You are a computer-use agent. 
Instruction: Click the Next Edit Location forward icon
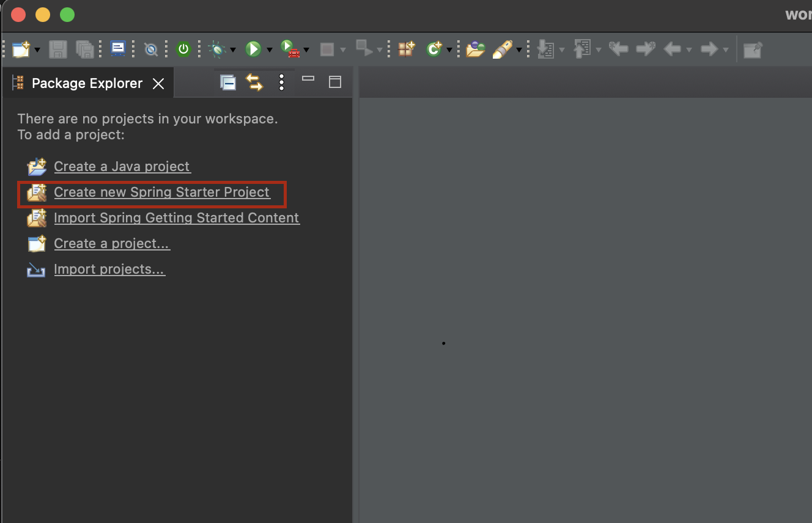646,49
